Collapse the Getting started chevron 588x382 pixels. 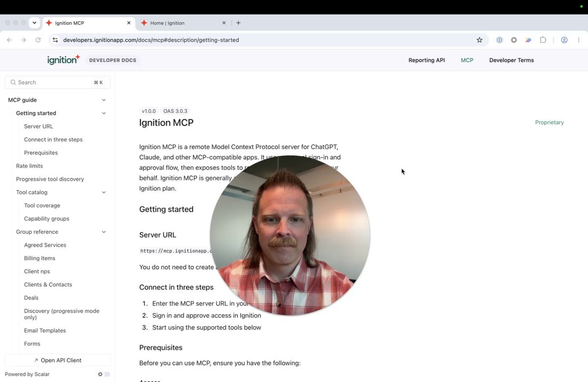click(104, 113)
